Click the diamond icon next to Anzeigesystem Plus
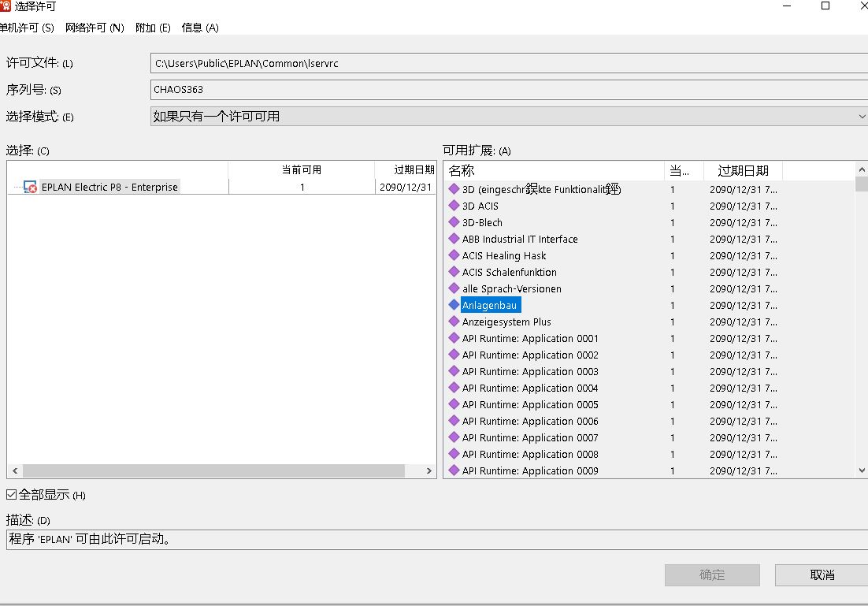The image size is (868, 606). [454, 322]
